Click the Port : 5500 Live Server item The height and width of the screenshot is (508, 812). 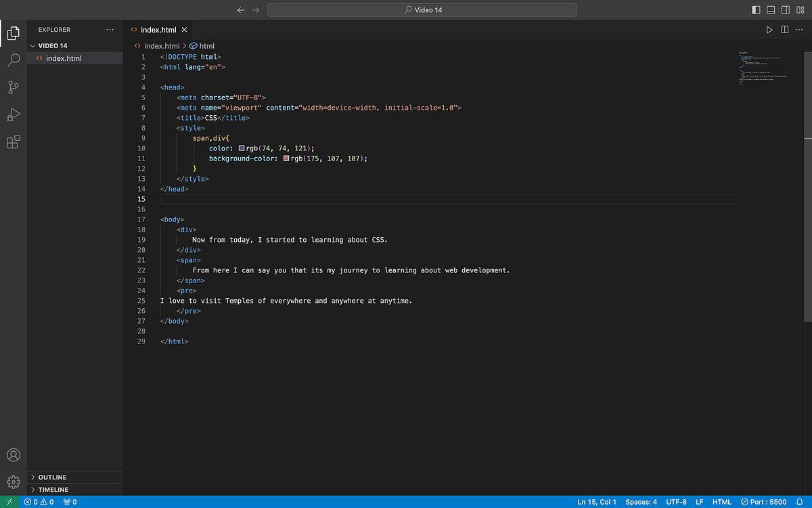pos(764,502)
